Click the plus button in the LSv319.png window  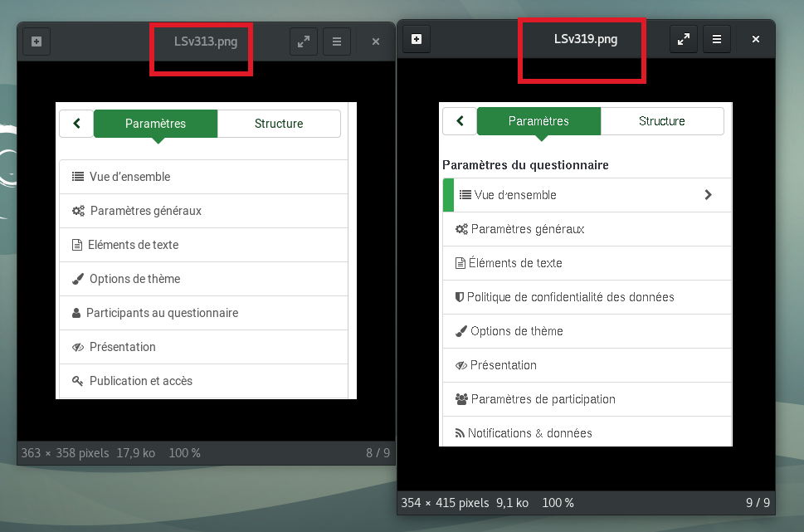417,39
